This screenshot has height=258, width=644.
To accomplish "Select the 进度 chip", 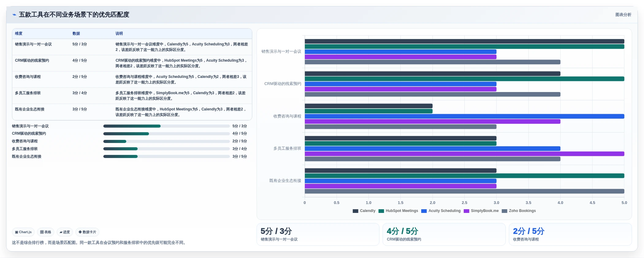I will (x=65, y=232).
